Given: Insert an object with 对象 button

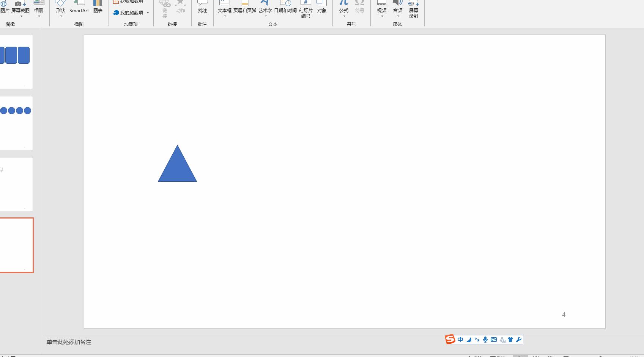Looking at the screenshot, I should pos(321,7).
